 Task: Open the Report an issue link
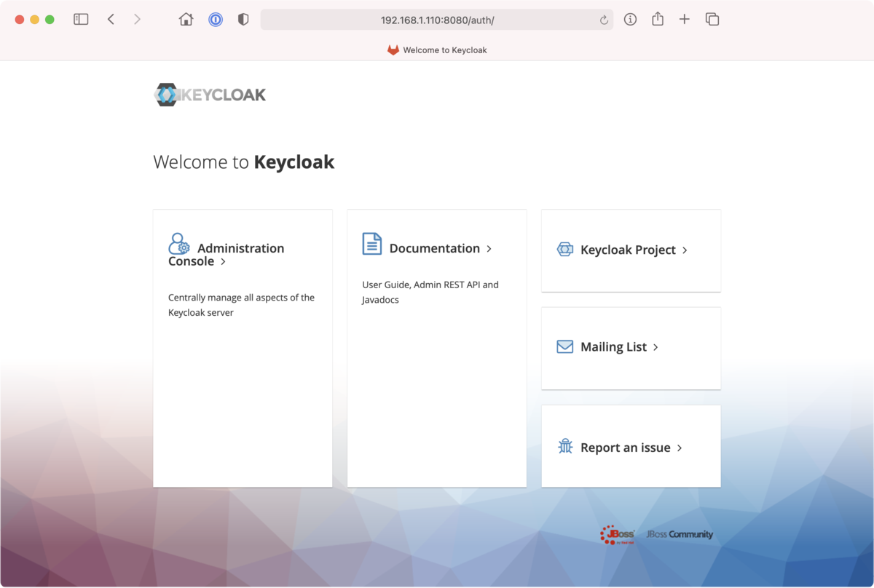626,448
